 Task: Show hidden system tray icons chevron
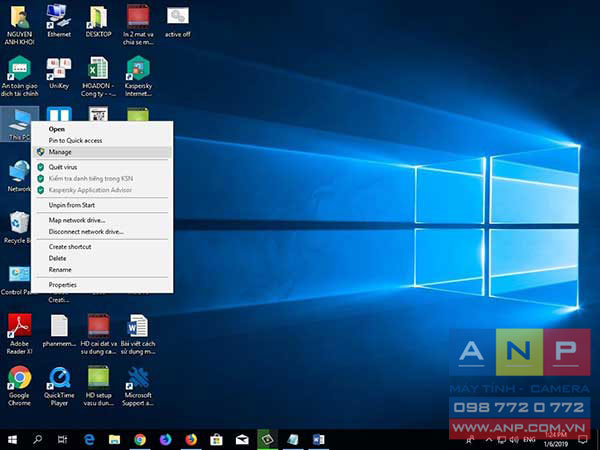tap(488, 440)
